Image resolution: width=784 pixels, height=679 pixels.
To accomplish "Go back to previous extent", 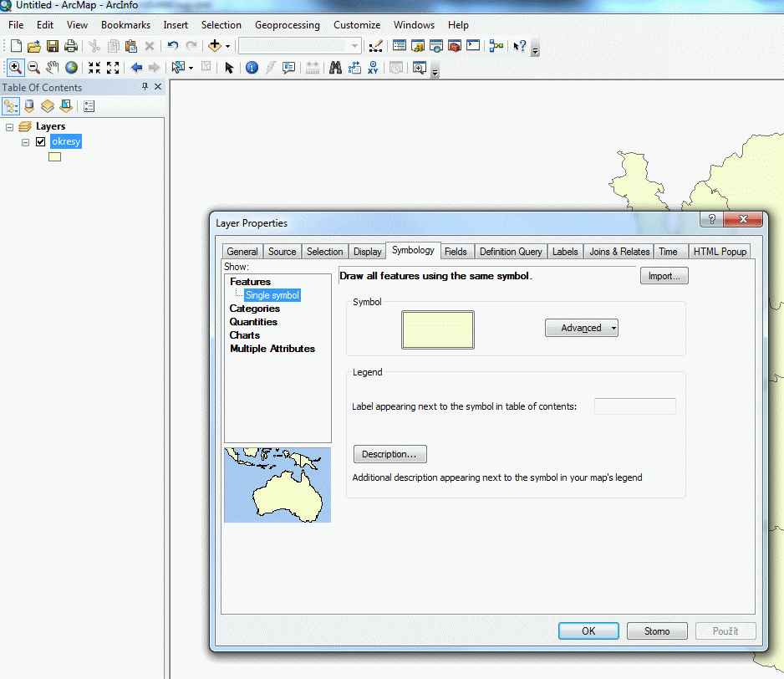I will (136, 67).
